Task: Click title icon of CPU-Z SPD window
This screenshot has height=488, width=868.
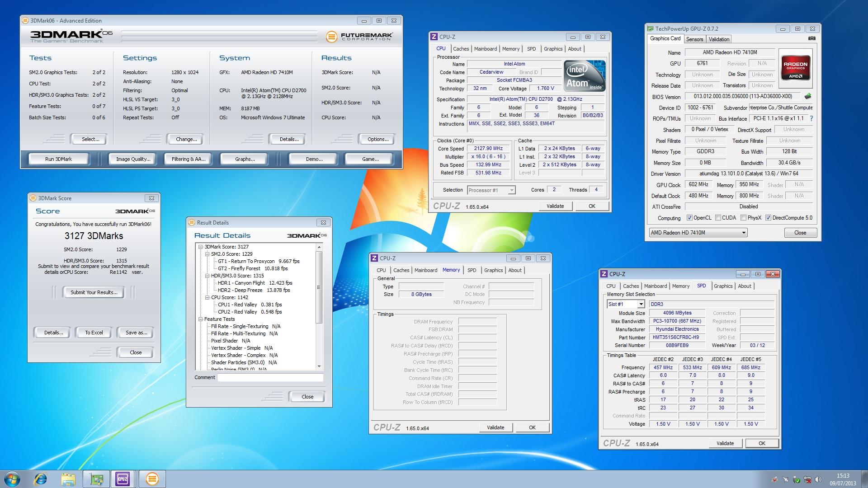Action: 604,274
